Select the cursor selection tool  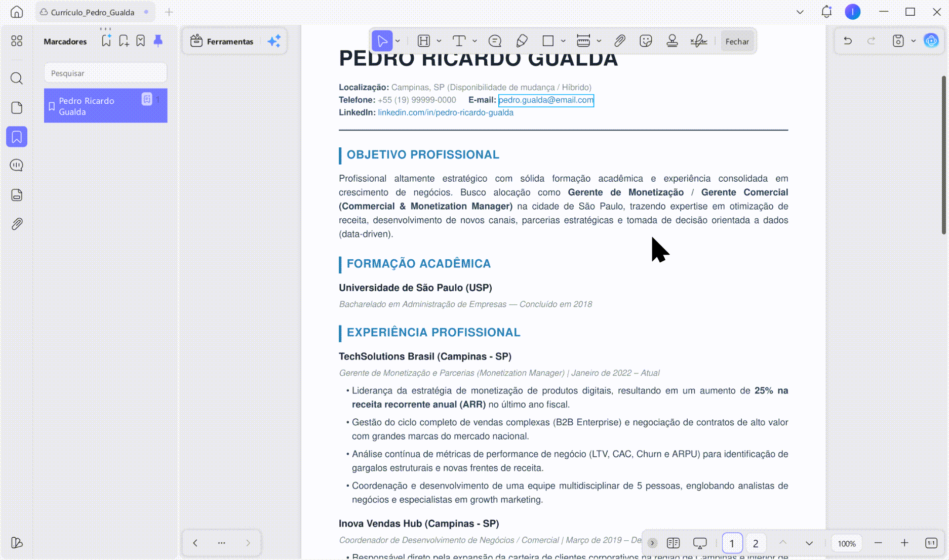[x=382, y=41]
